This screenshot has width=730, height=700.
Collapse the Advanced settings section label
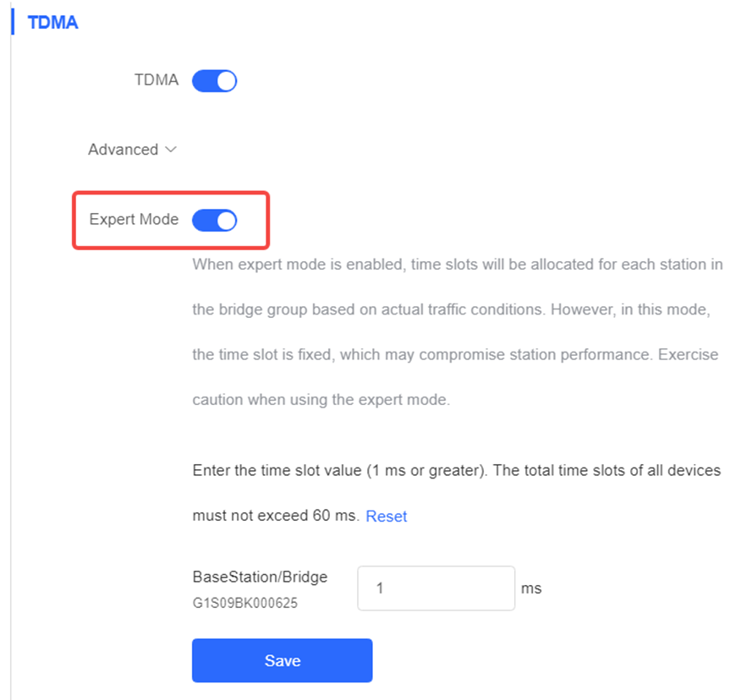123,150
